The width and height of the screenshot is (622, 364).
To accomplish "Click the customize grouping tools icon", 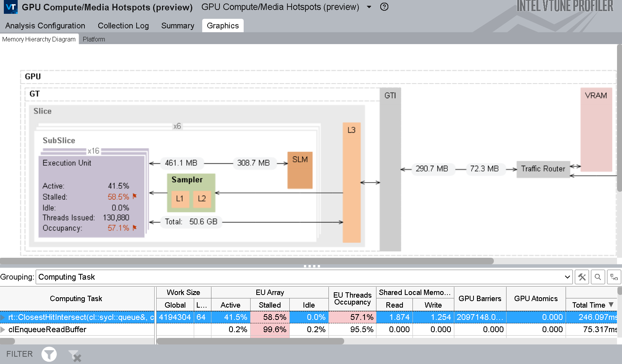I will (582, 277).
